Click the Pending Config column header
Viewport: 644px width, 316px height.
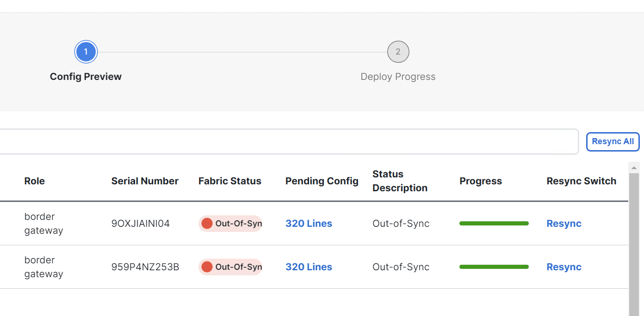(322, 181)
